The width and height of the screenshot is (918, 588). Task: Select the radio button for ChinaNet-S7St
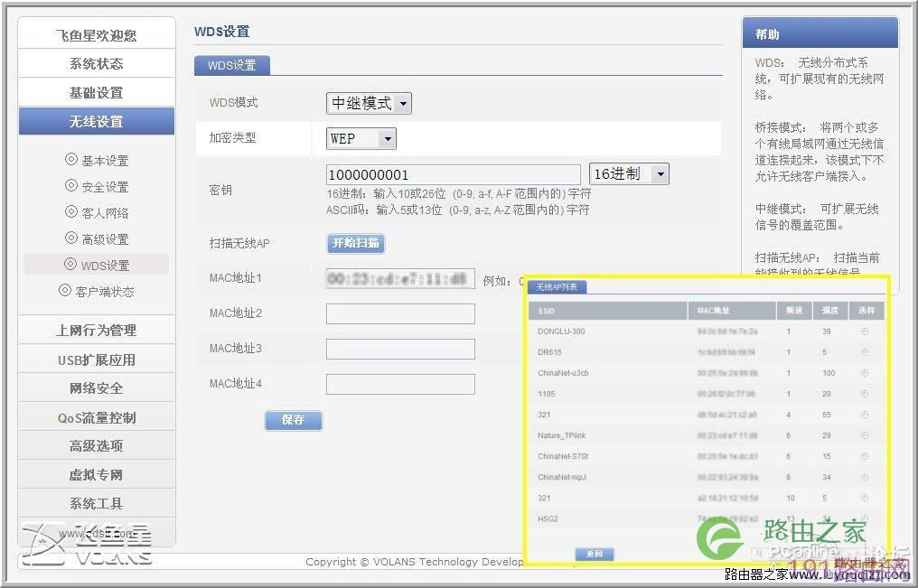coord(865,456)
